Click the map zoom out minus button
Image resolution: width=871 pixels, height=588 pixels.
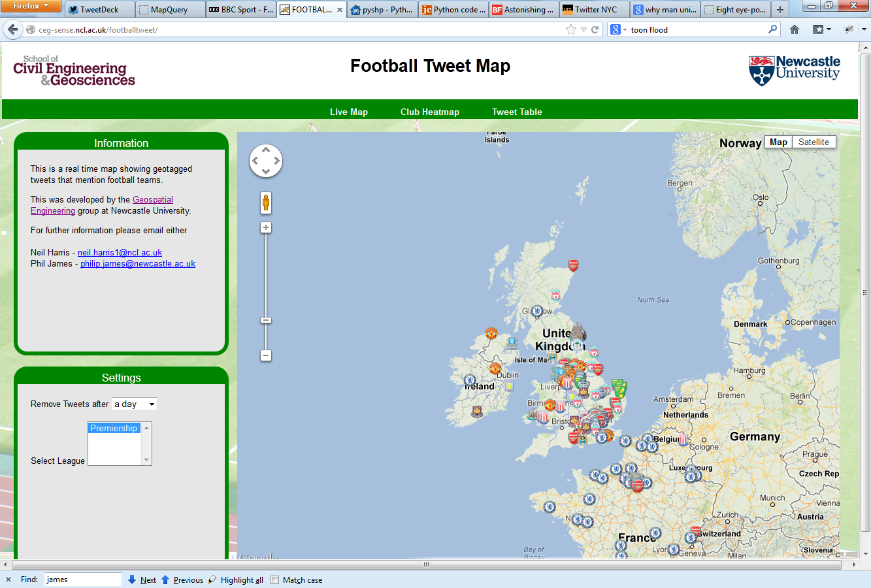266,355
